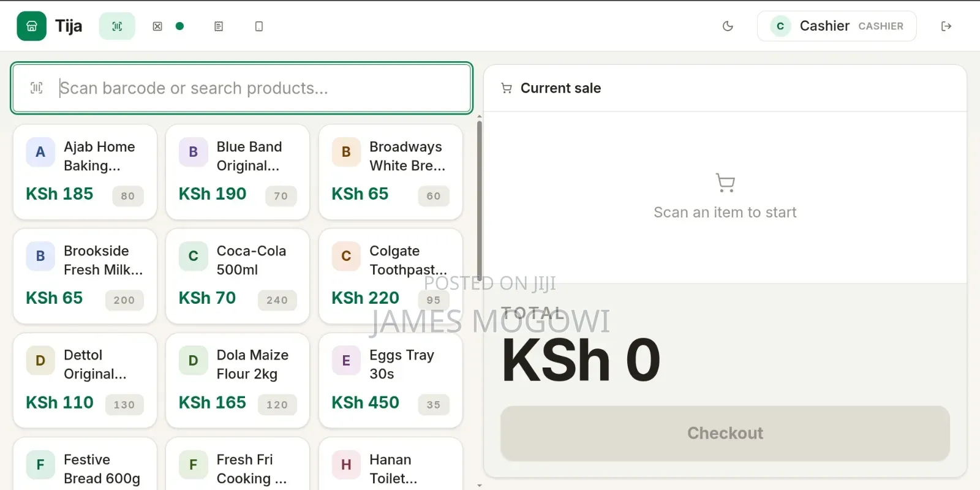Add Blue Band Original product to sale
The width and height of the screenshot is (980, 490).
click(238, 172)
